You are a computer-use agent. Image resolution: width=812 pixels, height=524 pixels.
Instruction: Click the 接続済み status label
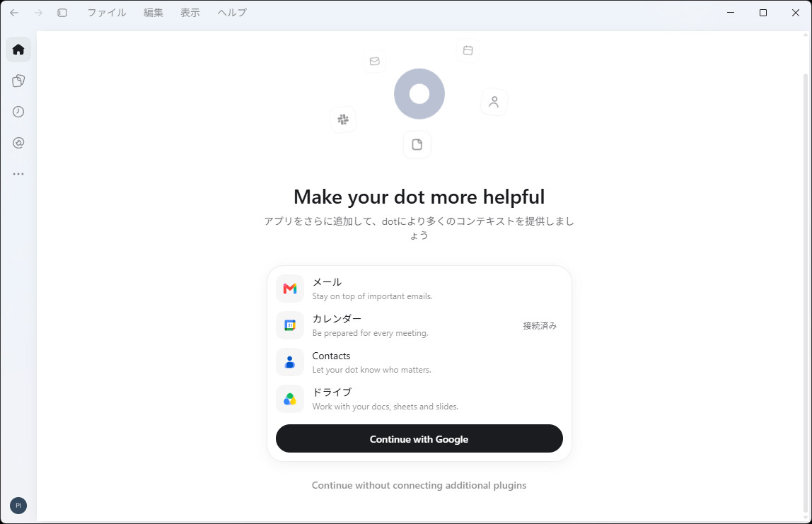[x=540, y=326]
